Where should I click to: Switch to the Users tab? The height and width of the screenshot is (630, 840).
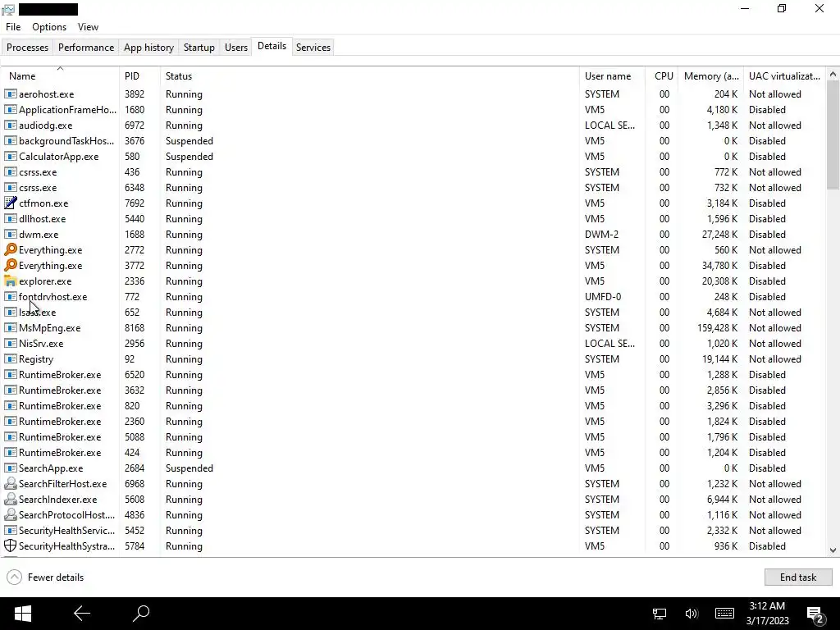click(x=236, y=47)
